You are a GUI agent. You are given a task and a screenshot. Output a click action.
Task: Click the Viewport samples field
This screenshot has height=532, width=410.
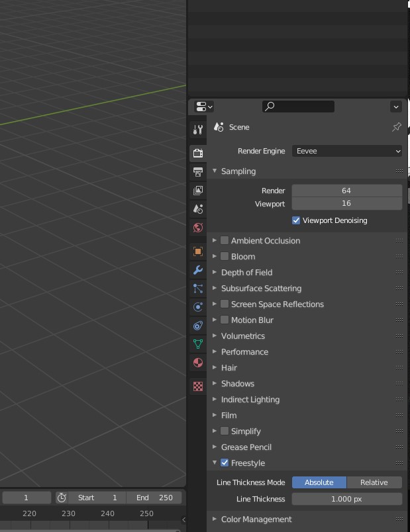click(347, 204)
